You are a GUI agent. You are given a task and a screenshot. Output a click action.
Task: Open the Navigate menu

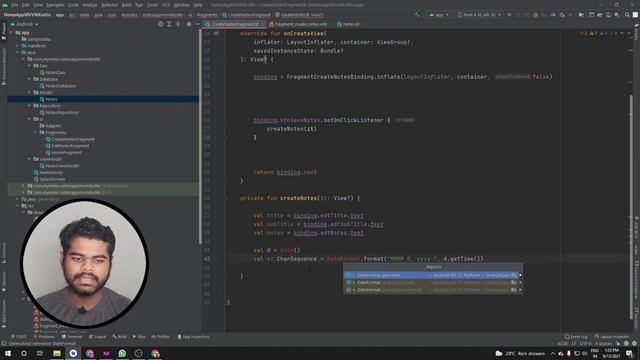point(55,5)
